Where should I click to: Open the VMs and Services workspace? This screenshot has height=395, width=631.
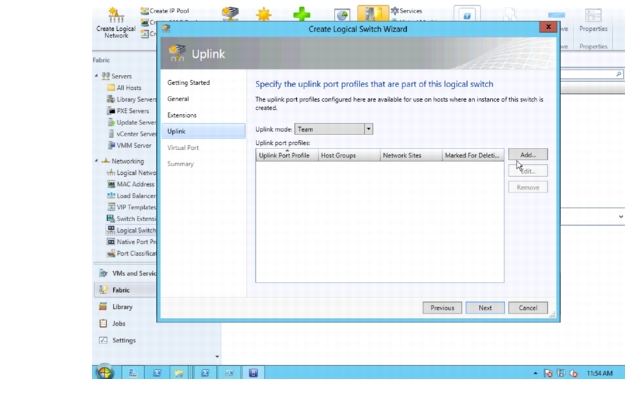click(126, 273)
